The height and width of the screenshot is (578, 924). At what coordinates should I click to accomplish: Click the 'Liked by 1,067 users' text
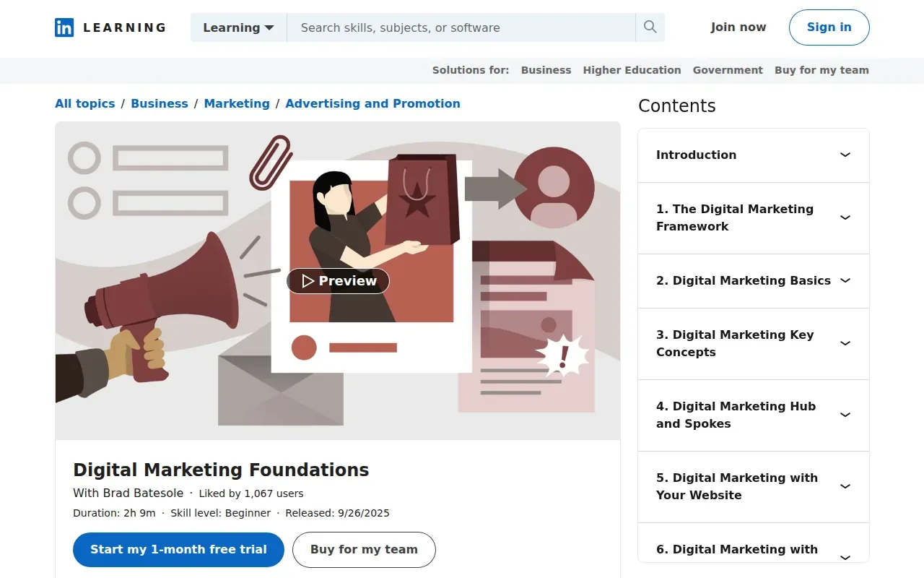pos(251,494)
